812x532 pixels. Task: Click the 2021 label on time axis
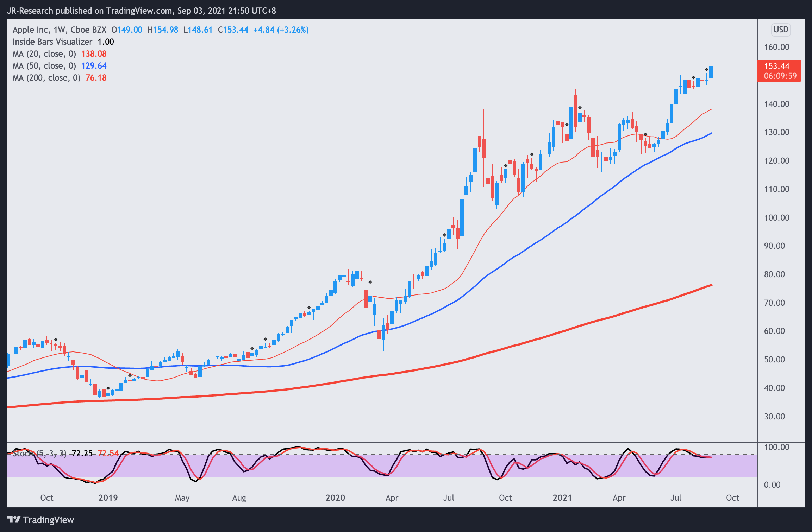tap(562, 498)
